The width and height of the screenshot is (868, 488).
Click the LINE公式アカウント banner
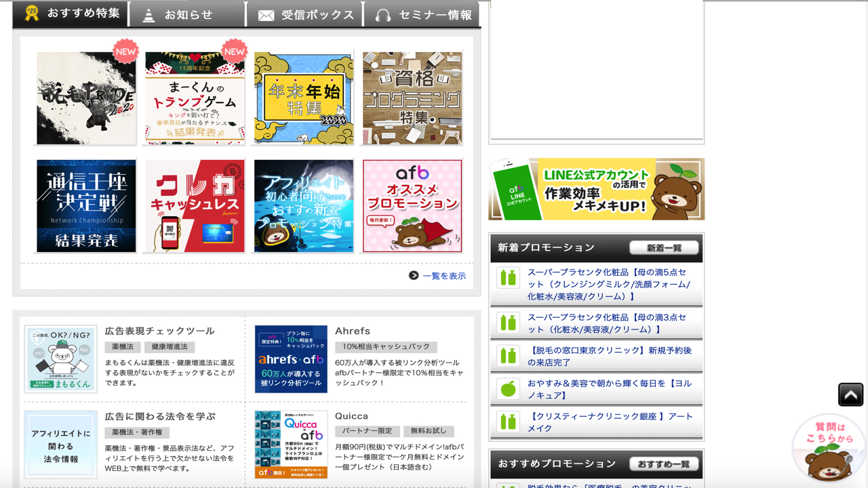click(x=596, y=189)
